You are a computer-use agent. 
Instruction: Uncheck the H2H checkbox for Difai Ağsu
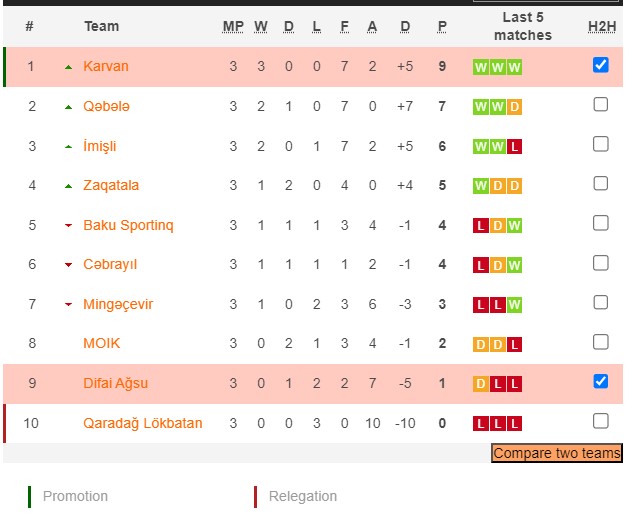[x=600, y=381]
